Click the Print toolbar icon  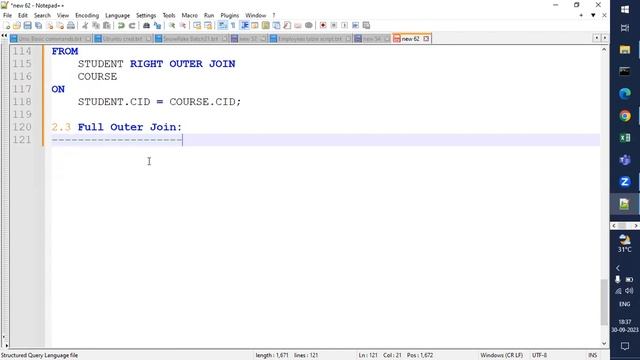71,25
